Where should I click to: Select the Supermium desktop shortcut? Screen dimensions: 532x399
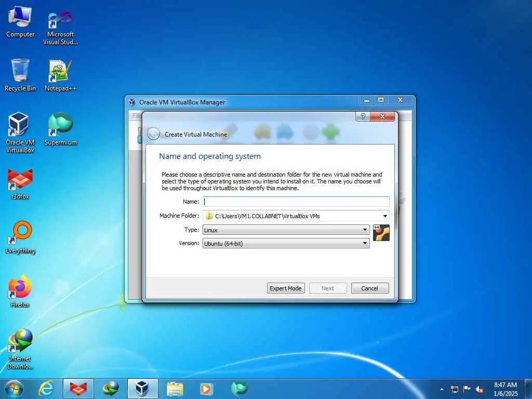(60, 129)
